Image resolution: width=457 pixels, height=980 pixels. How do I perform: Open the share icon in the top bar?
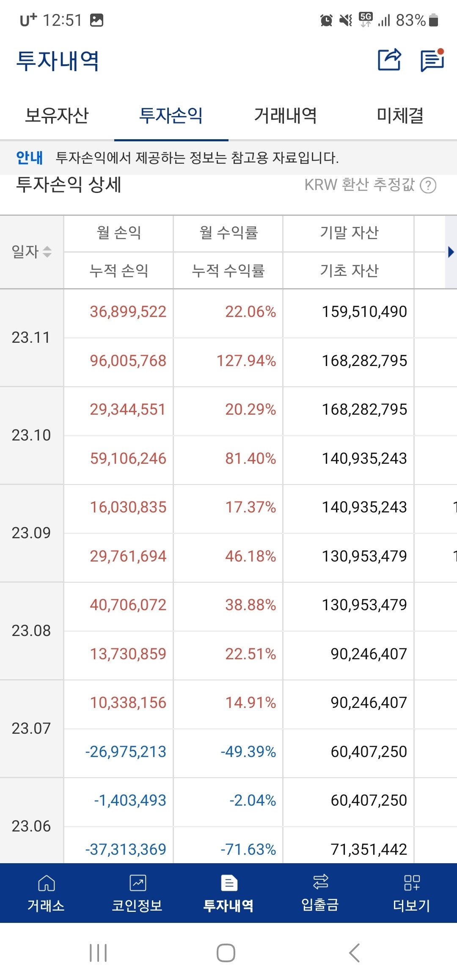[x=390, y=59]
